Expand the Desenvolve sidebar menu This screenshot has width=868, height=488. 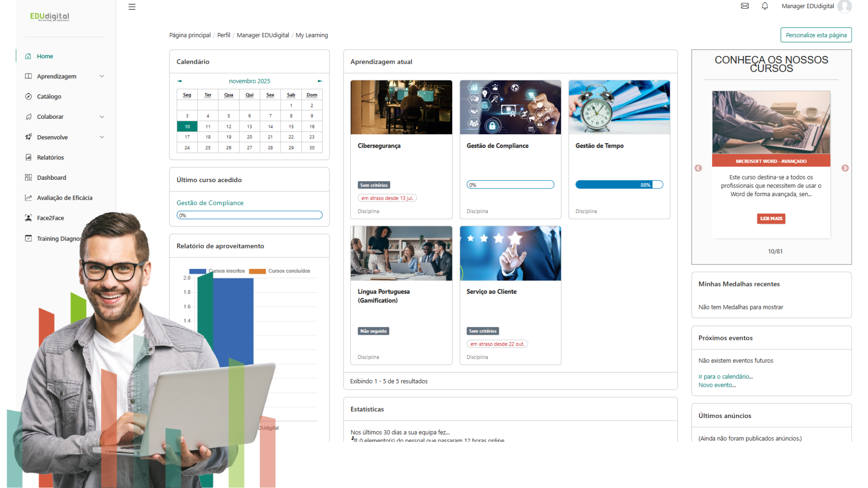(x=102, y=137)
